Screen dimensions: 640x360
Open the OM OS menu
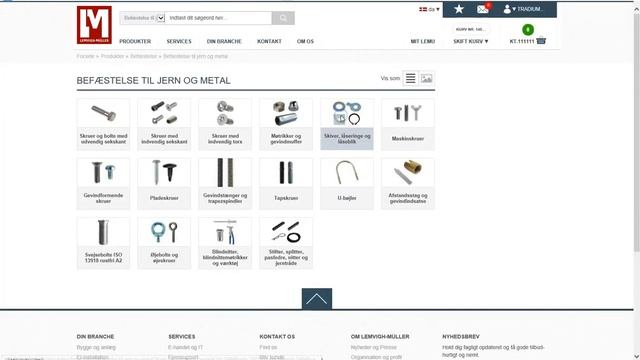coord(305,41)
